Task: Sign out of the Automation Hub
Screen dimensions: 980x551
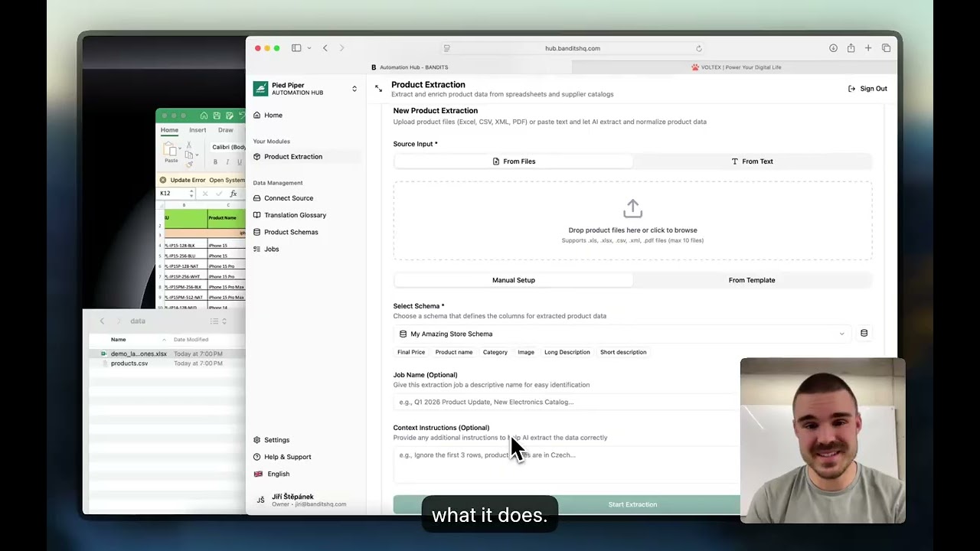Action: (x=867, y=89)
